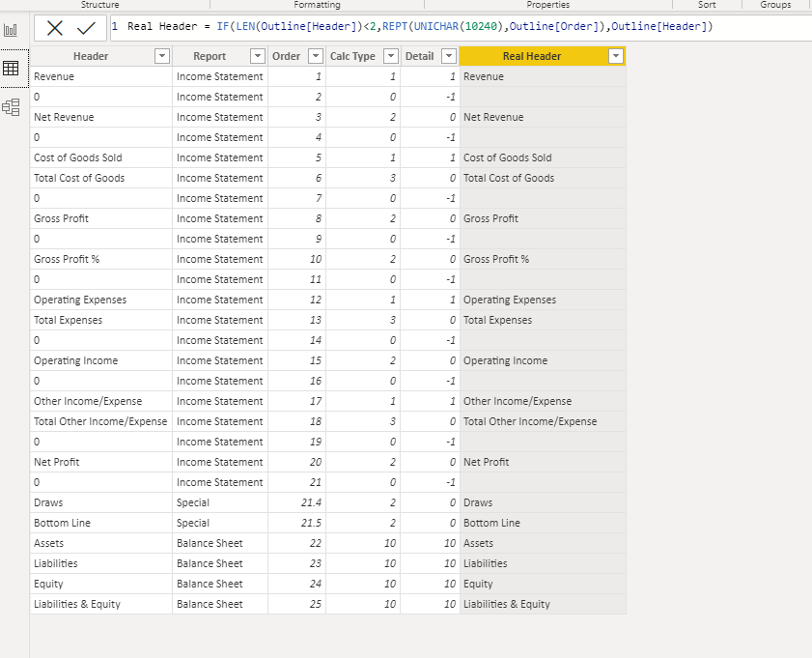Viewport: 812px width, 658px height.
Task: Click Balance Sheet cell in Equity row
Action: (220, 584)
